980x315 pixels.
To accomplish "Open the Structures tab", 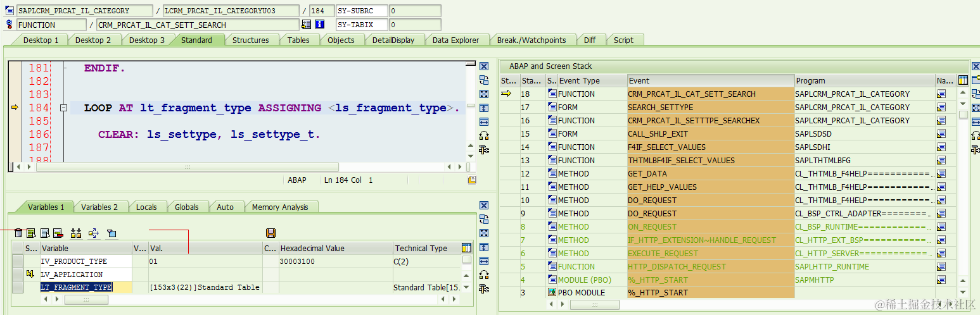I will coord(250,40).
